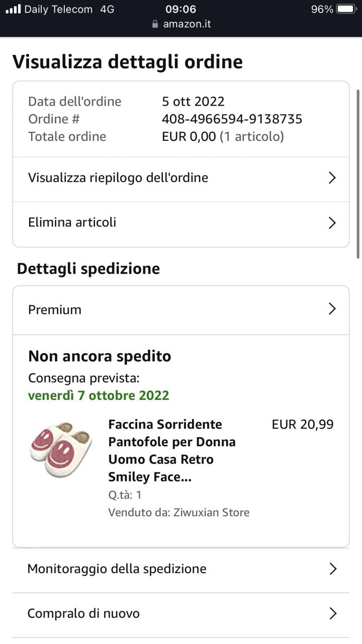Tap order number 408-4966594-9138735
362x644 pixels.
[x=232, y=119]
